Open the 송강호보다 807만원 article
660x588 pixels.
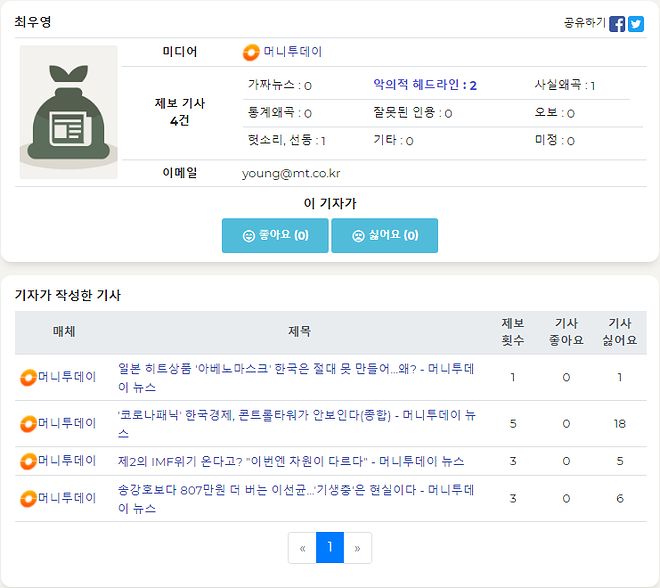coord(296,499)
